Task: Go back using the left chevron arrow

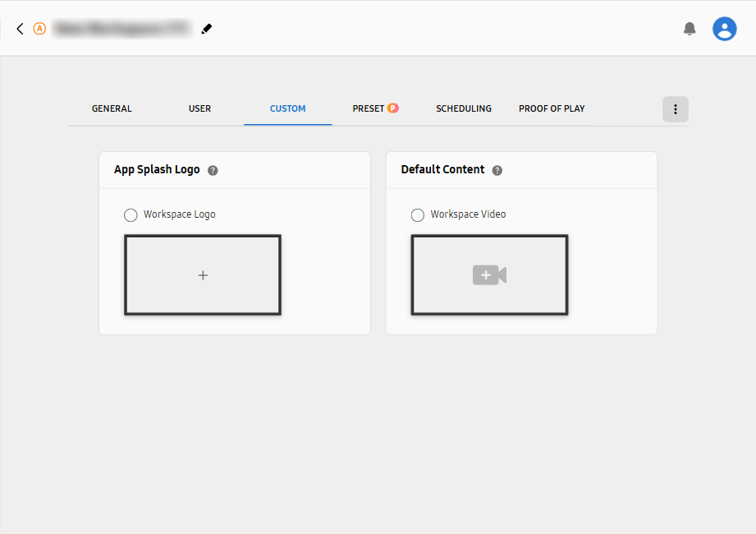Action: pos(20,29)
